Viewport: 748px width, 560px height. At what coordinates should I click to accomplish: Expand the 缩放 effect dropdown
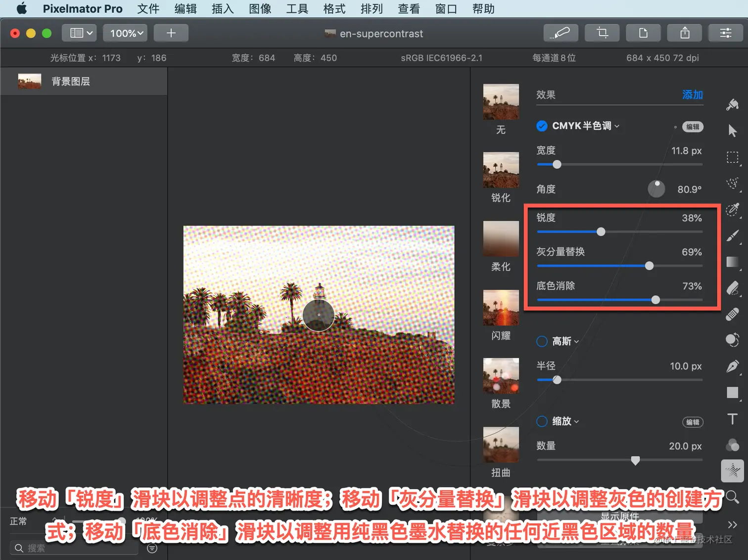point(576,421)
